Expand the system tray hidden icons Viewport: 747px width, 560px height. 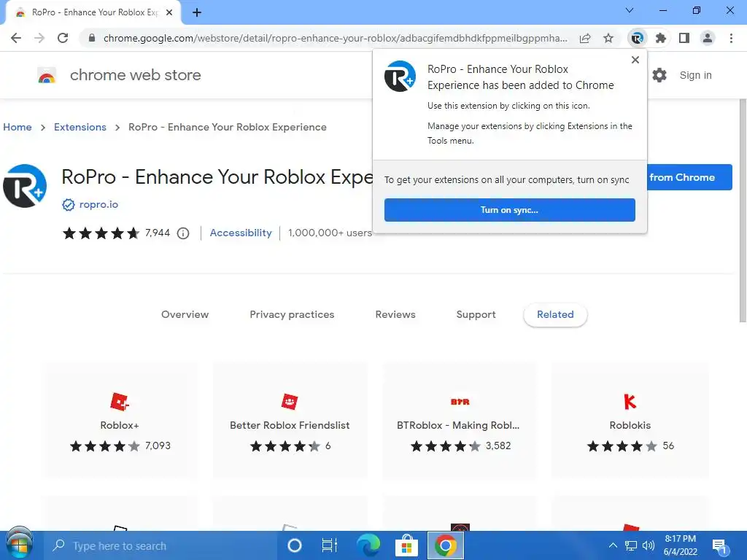tap(613, 545)
